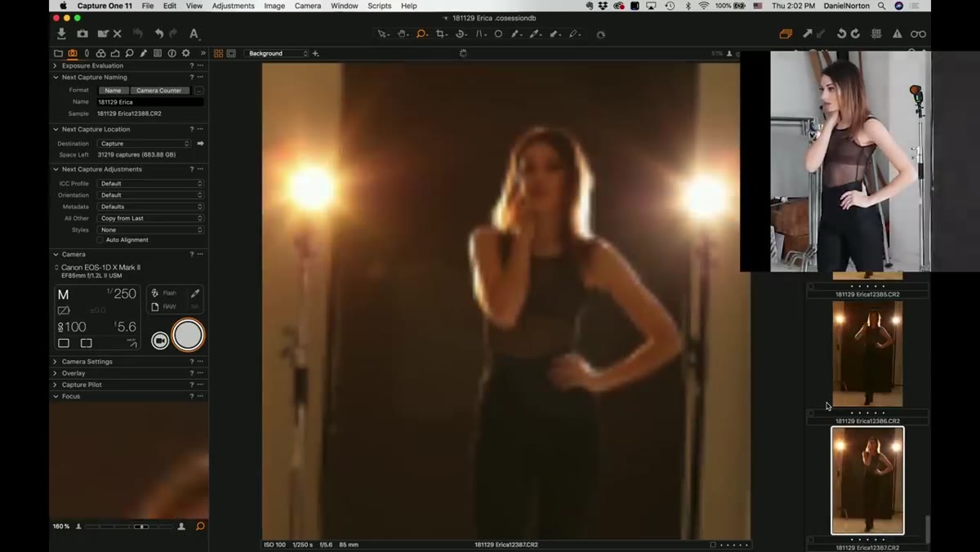The image size is (980, 552).
Task: Click the destination arrow next to Capture
Action: [x=200, y=144]
